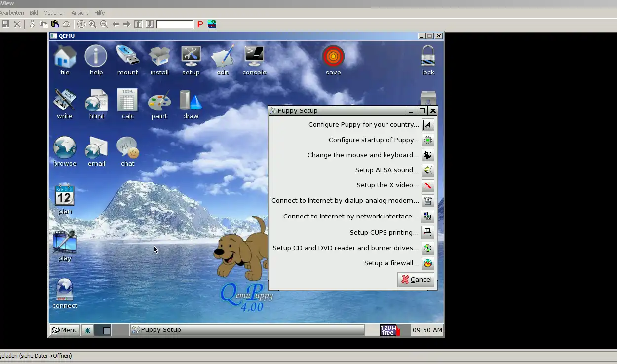Click the previous image left arrow
The image size is (617, 364).
[116, 24]
